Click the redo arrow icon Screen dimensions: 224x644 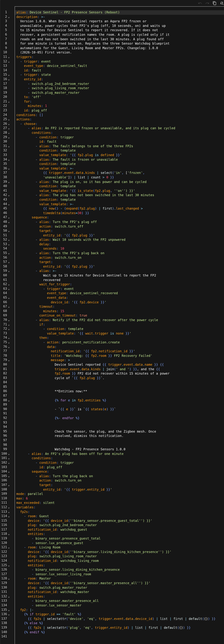point(207,3)
